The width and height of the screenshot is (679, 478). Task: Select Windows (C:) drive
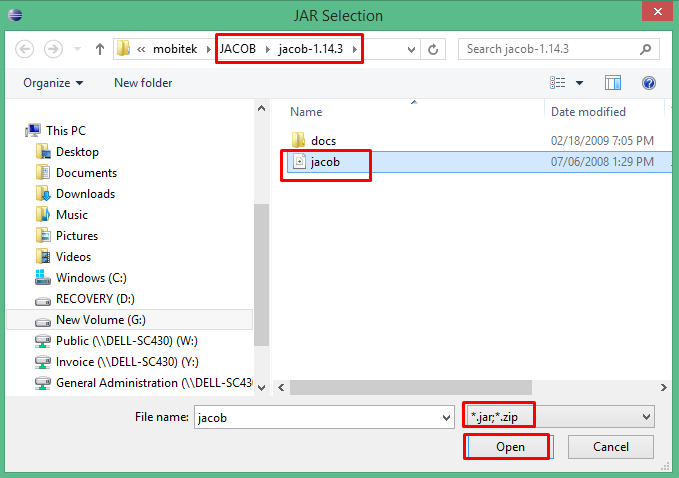pos(91,278)
